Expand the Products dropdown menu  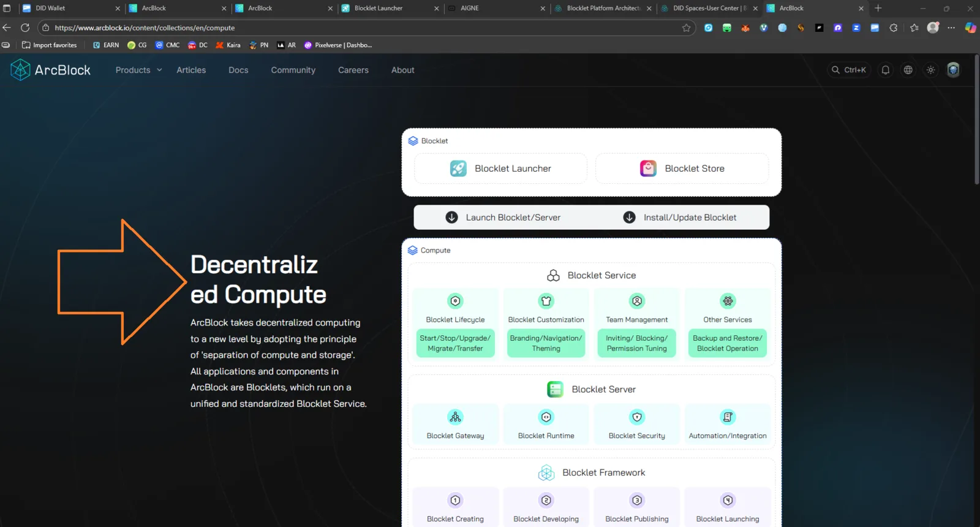(139, 70)
